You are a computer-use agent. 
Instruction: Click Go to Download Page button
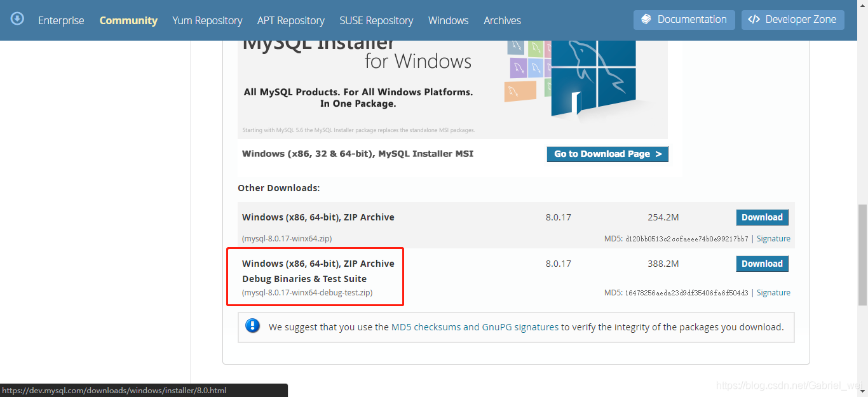(607, 154)
